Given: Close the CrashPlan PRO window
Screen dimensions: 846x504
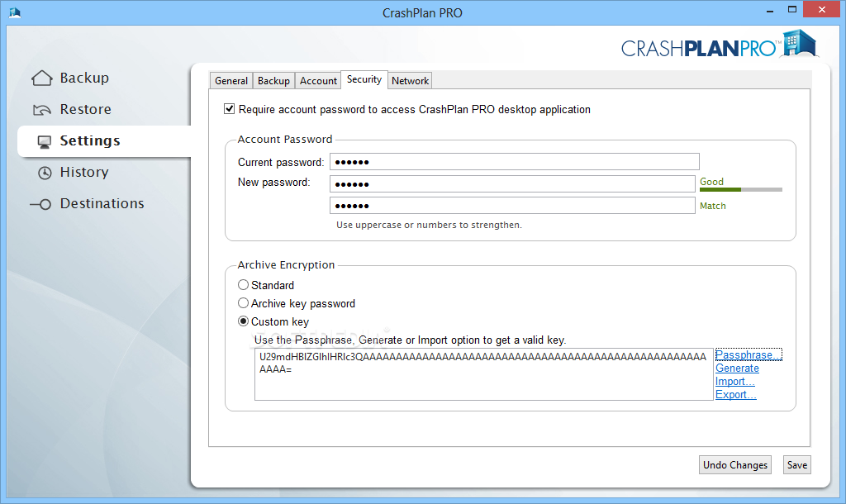Looking at the screenshot, I should coord(822,10).
